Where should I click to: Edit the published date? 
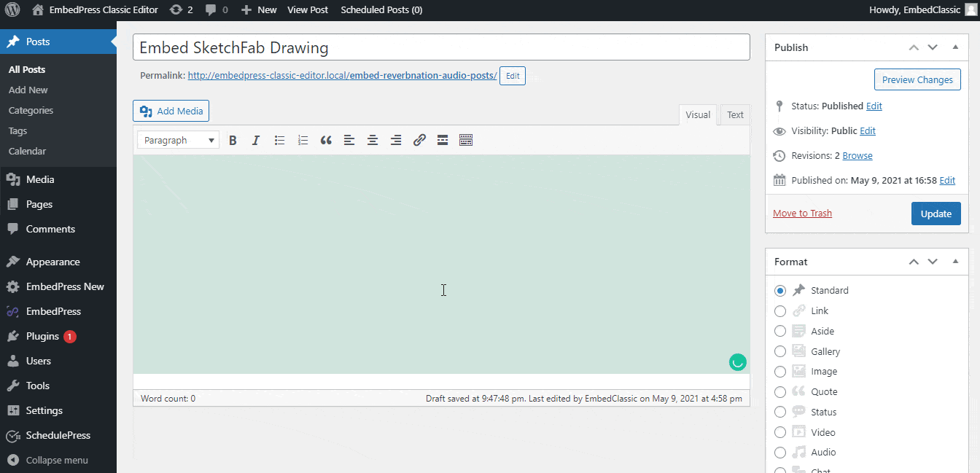(x=947, y=181)
